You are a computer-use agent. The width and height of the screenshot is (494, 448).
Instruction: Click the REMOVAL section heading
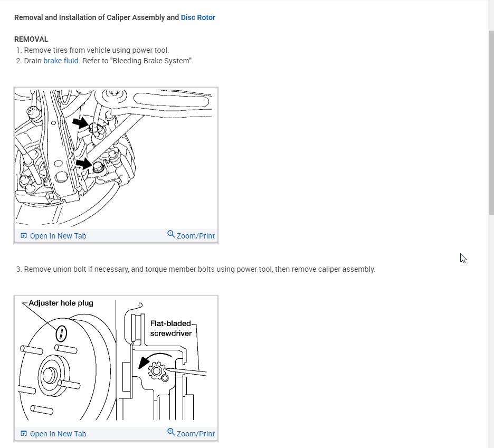[x=31, y=40]
